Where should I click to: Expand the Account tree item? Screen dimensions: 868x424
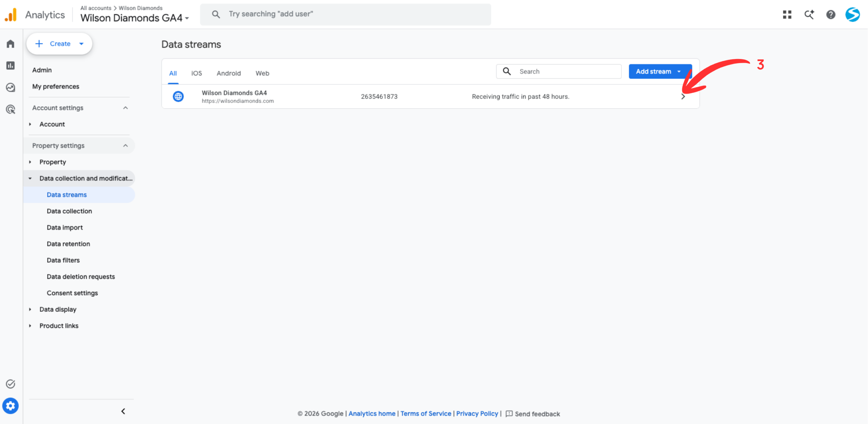tap(30, 124)
